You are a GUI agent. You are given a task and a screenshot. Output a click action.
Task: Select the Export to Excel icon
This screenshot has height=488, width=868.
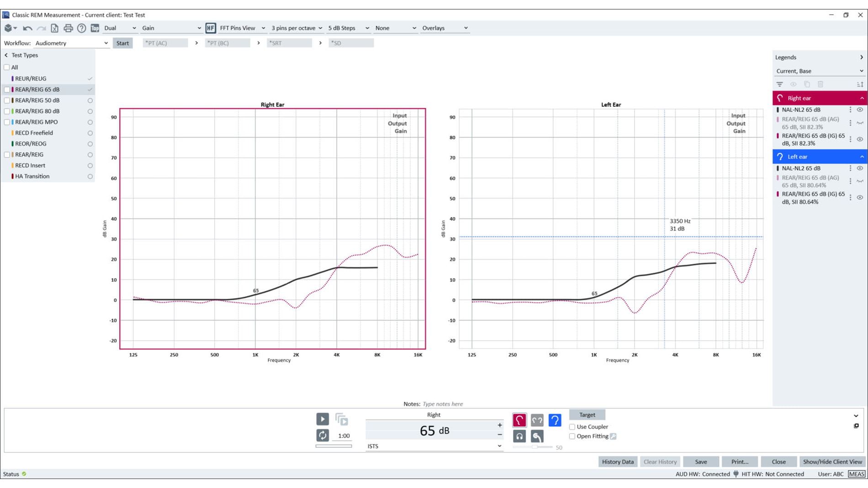(x=55, y=28)
